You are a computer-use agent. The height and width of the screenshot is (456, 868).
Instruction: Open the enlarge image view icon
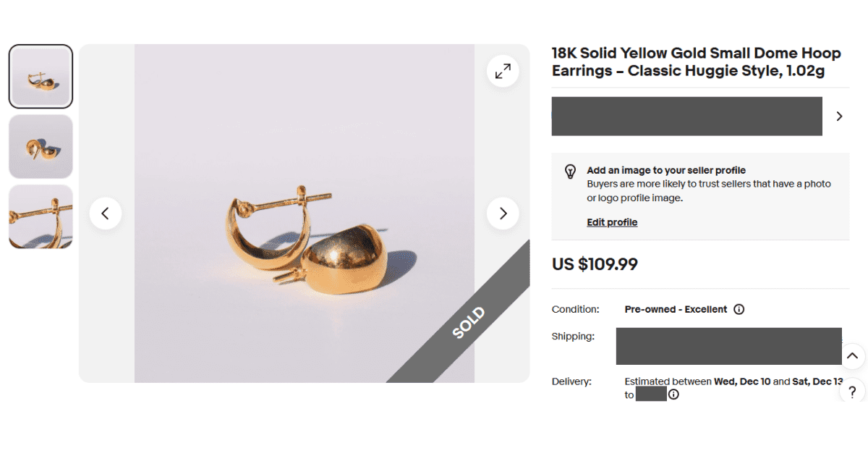(503, 71)
